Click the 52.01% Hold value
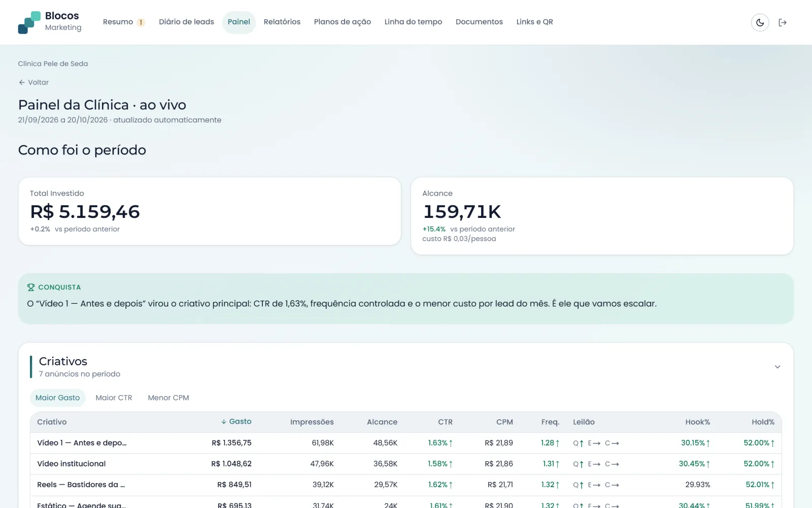The width and height of the screenshot is (812, 508). click(x=760, y=485)
